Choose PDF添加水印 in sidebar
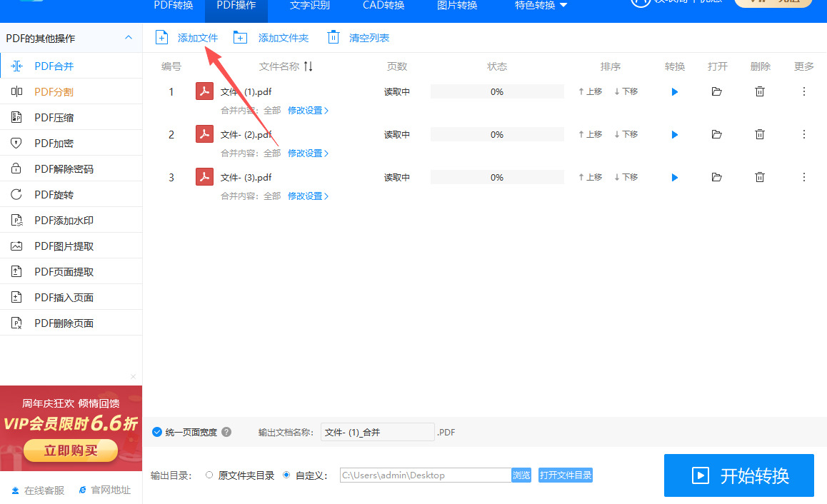Viewport: 827px width, 504px height. 71,221
